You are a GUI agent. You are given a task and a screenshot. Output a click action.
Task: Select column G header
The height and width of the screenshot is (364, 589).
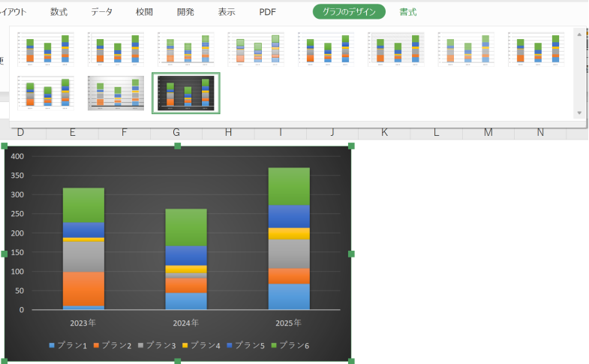coord(176,132)
